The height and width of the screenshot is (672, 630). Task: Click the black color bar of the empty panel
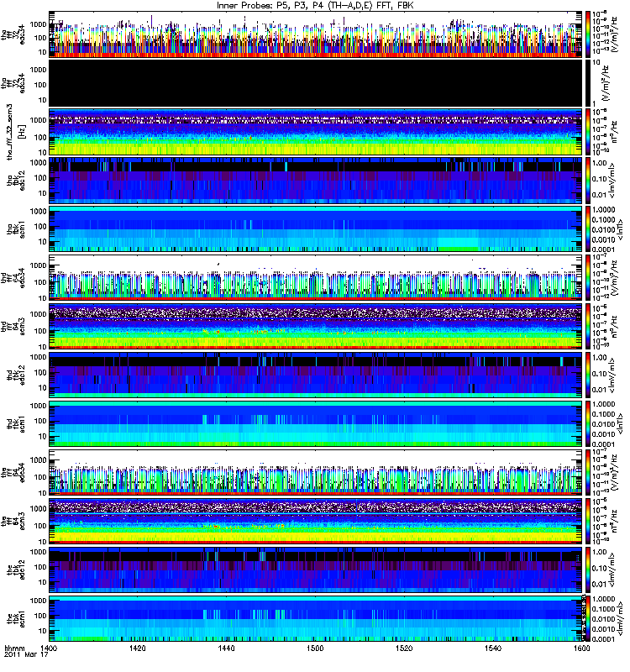588,83
